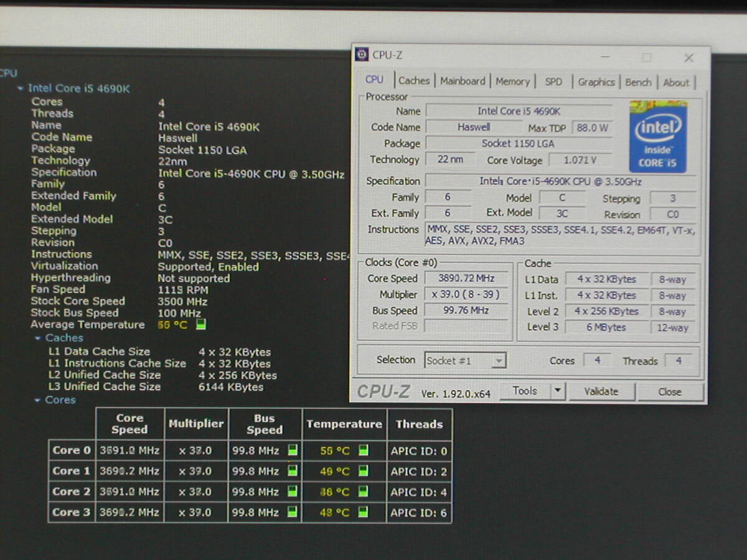Click the L3 Unified Cache Size value 6144 KBytes
The image size is (747, 560).
[x=231, y=387]
